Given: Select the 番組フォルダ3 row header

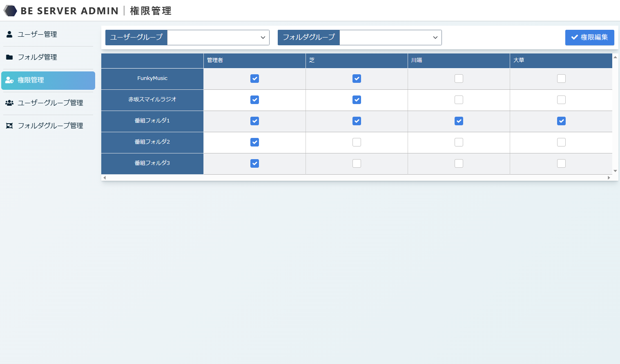Looking at the screenshot, I should click(x=152, y=163).
